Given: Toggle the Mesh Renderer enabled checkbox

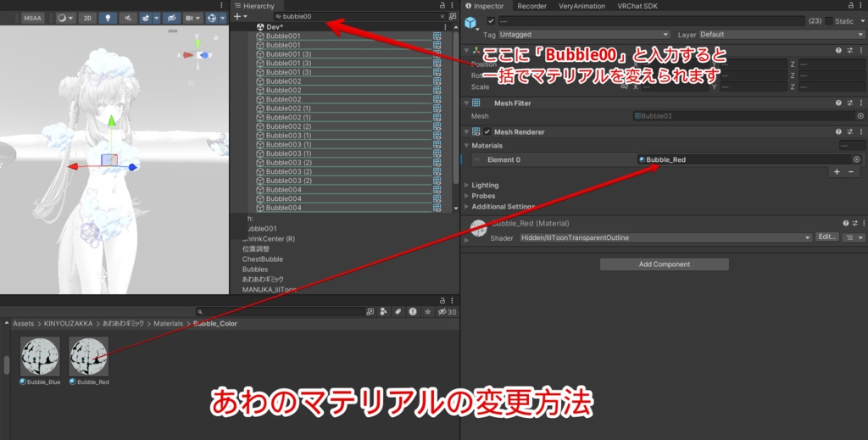Looking at the screenshot, I should pyautogui.click(x=487, y=131).
